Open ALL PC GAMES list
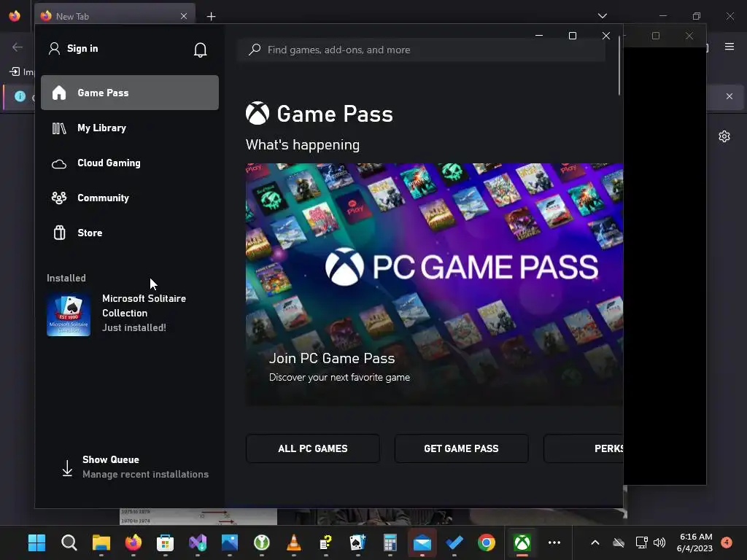 pyautogui.click(x=312, y=448)
